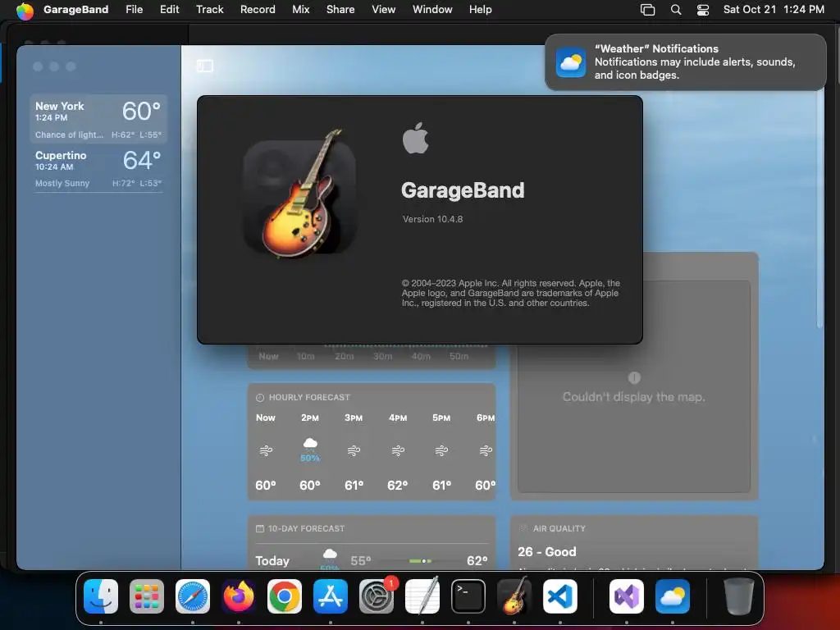Open the Window menu
Viewport: 840px width, 630px height.
tap(432, 10)
